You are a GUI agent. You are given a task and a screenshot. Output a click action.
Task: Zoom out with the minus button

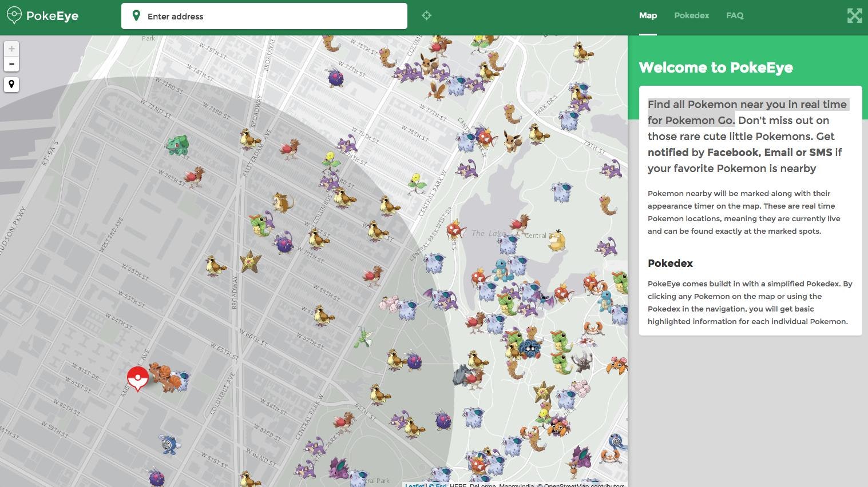pos(11,63)
